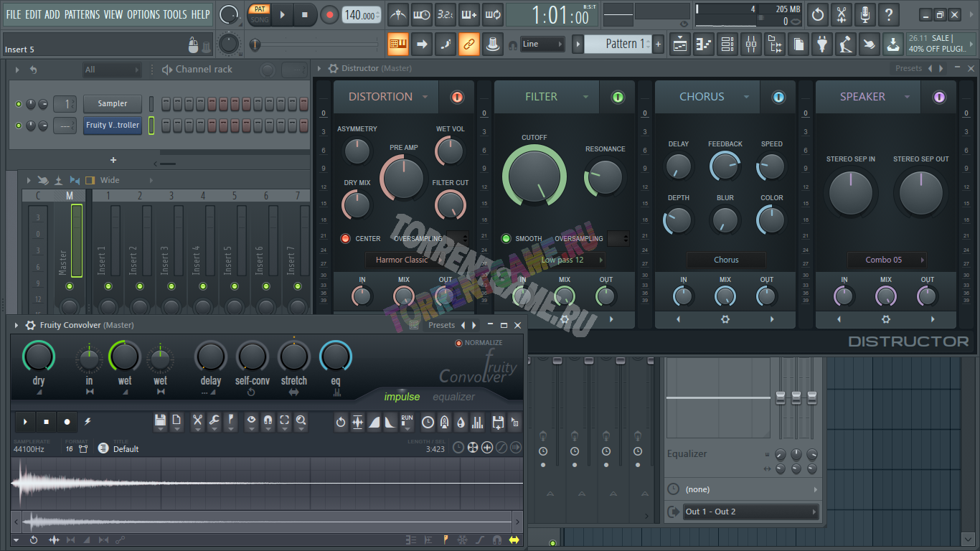980x551 pixels.
Task: Open the microphone recording tool in top toolbar
Action: tap(864, 14)
